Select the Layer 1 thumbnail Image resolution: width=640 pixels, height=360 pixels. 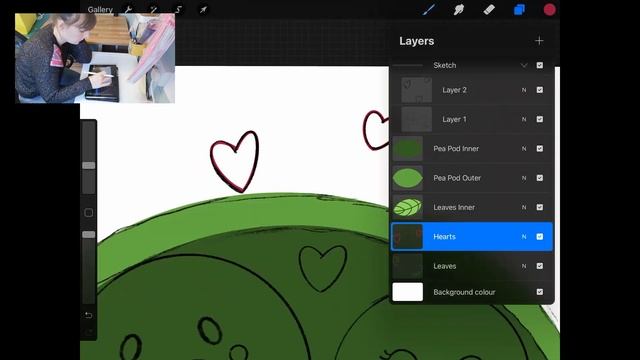pyautogui.click(x=416, y=119)
